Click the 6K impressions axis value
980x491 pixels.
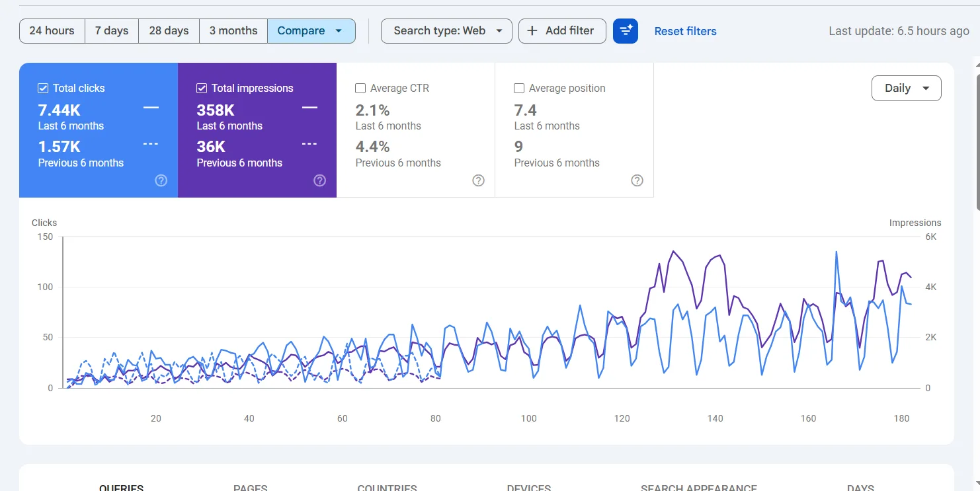(930, 237)
